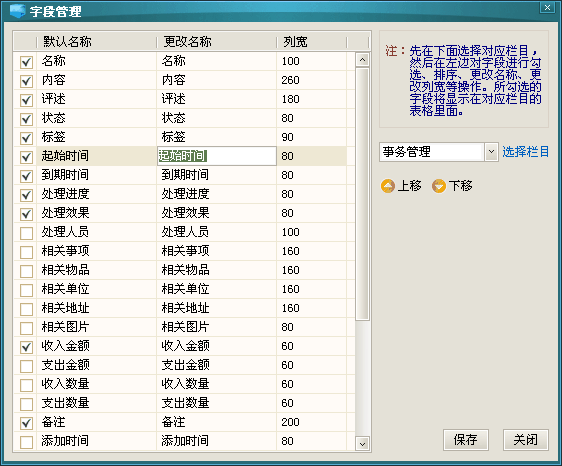Uncheck the 名称 field checkbox
The width and height of the screenshot is (562, 466).
click(27, 62)
